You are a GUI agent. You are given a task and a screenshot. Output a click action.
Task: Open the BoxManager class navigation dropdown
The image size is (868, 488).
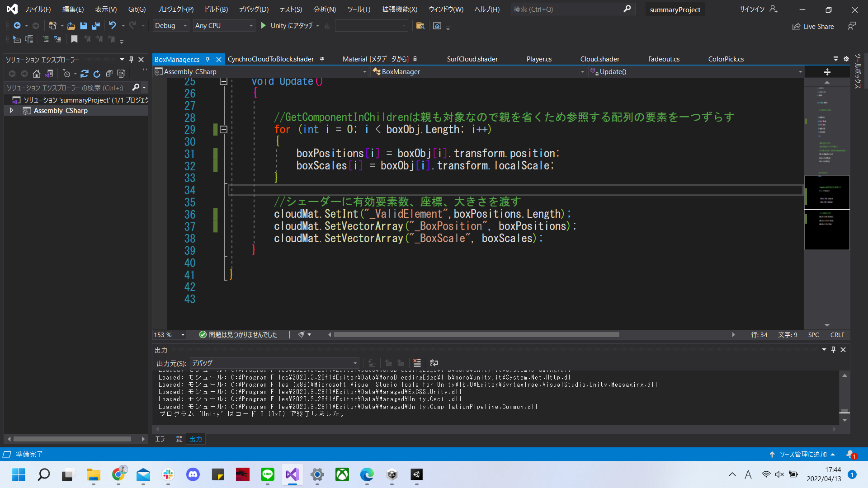(478, 72)
